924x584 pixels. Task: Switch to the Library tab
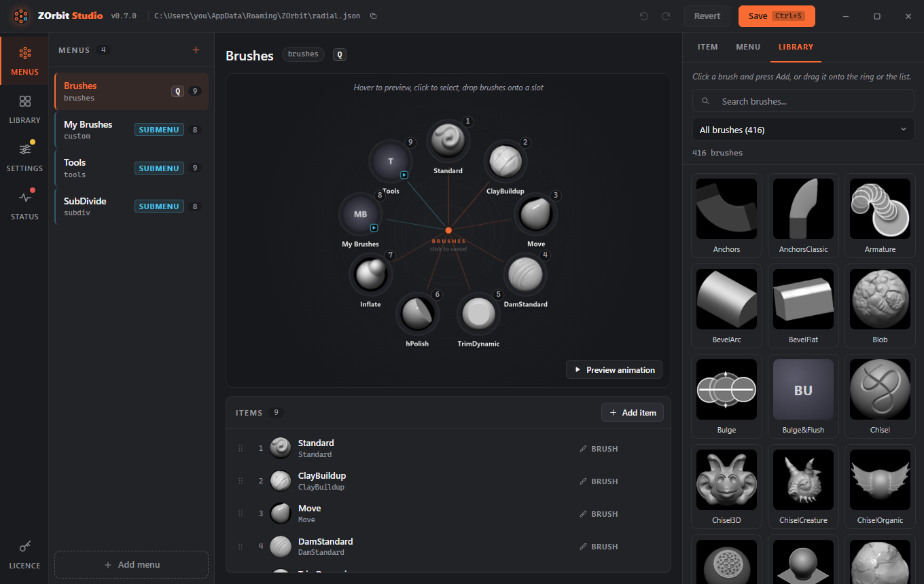pyautogui.click(x=796, y=48)
